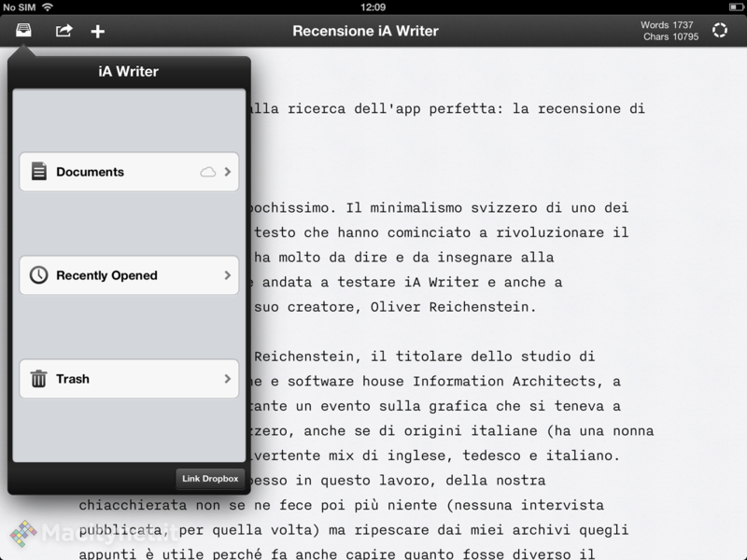Expand Documents using its chevron arrow
747x560 pixels.
pyautogui.click(x=227, y=172)
